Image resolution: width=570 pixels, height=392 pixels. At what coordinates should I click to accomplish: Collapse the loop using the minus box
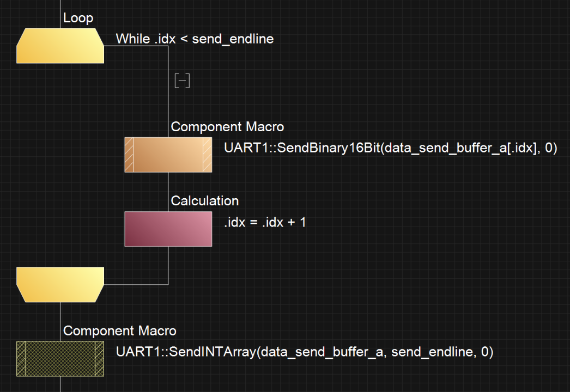(x=182, y=81)
